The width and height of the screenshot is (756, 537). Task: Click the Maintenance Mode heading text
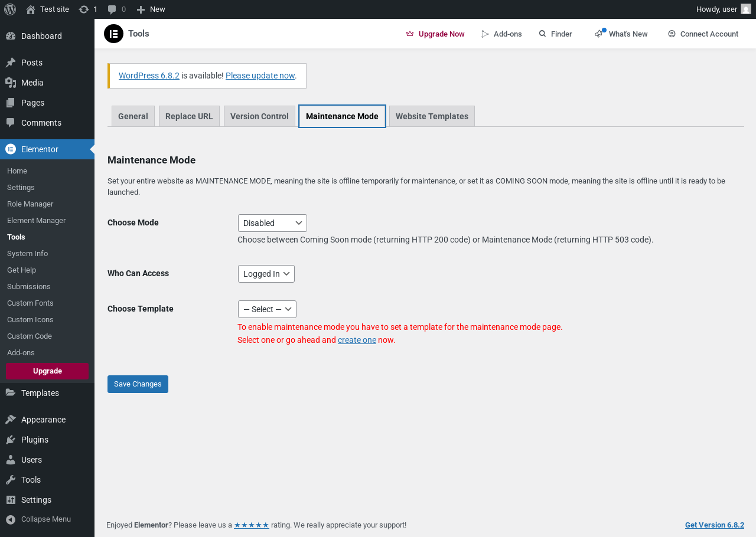click(x=151, y=160)
